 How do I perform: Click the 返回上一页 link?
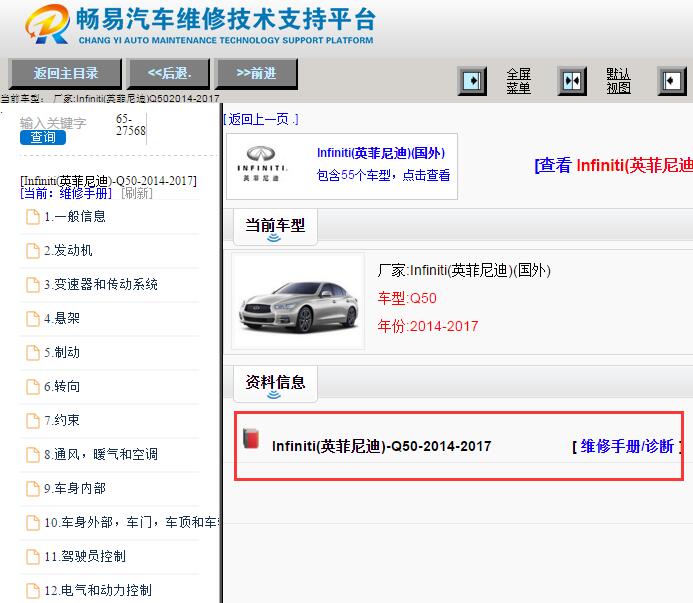261,119
